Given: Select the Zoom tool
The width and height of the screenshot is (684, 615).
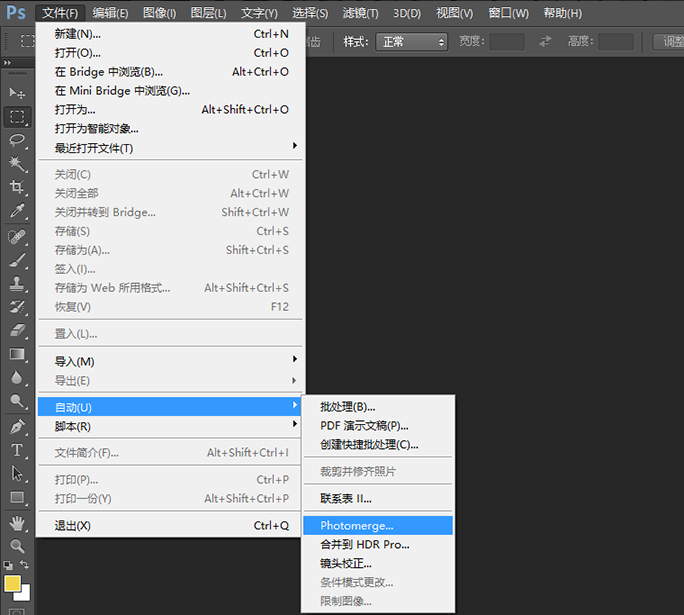Looking at the screenshot, I should [17, 546].
